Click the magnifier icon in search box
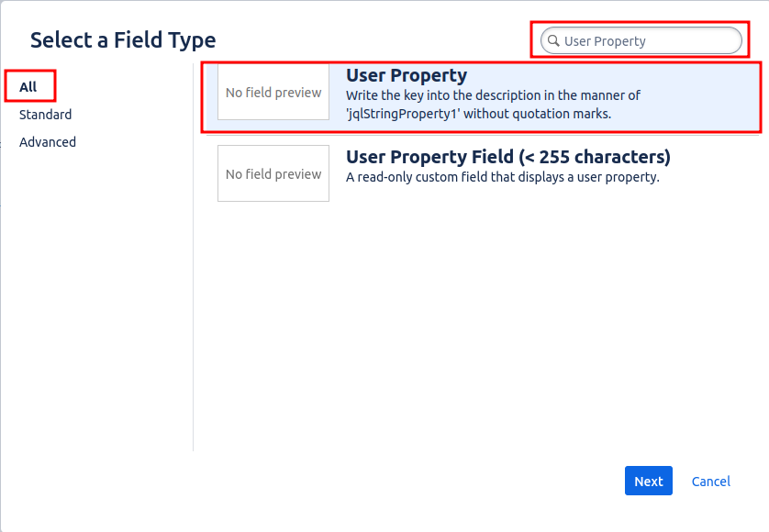This screenshot has width=769, height=532. (x=553, y=40)
